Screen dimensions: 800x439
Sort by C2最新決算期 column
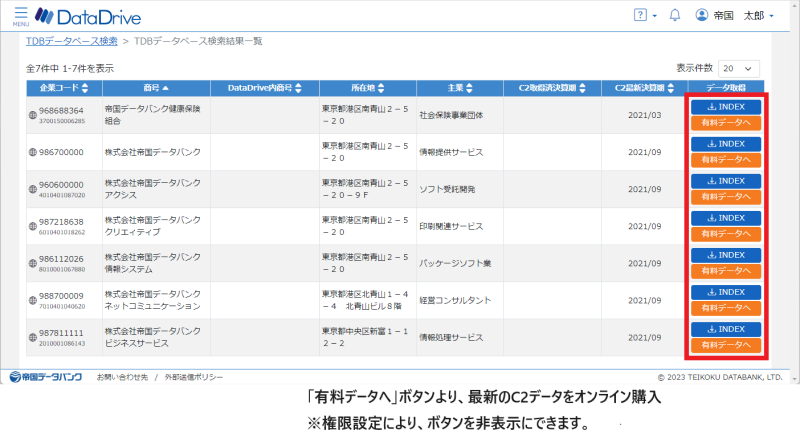644,88
